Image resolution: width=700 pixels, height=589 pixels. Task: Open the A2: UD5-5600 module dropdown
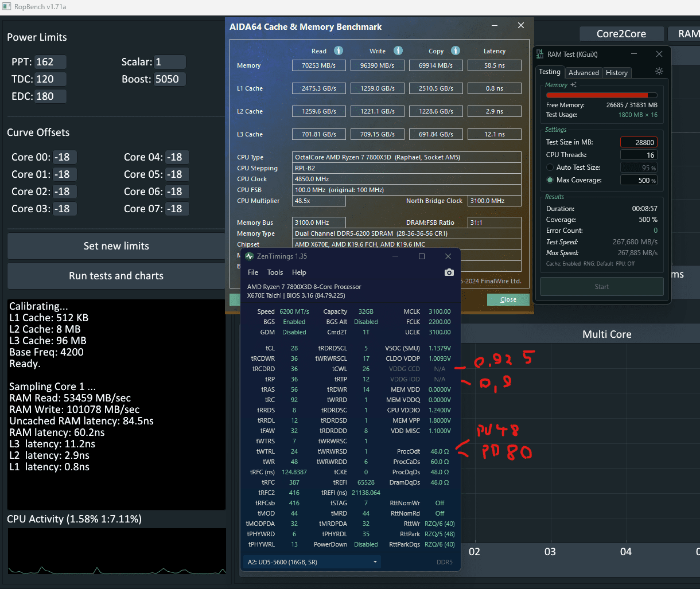tap(312, 562)
